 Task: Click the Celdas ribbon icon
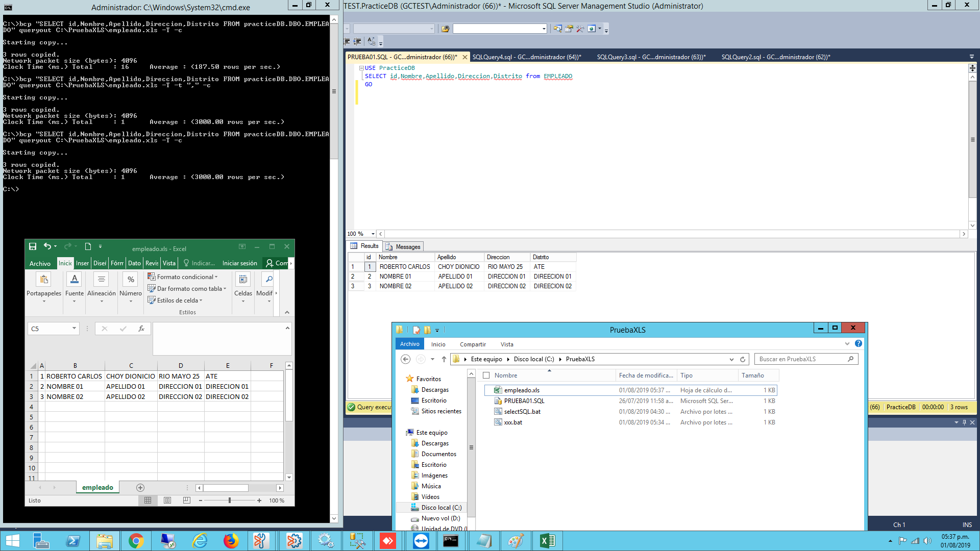[x=243, y=280]
